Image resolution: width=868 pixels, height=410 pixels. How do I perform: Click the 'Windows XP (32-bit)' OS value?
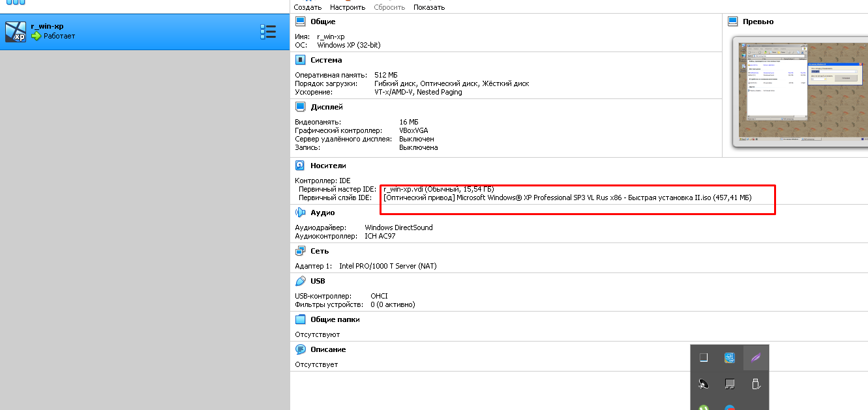tap(349, 45)
